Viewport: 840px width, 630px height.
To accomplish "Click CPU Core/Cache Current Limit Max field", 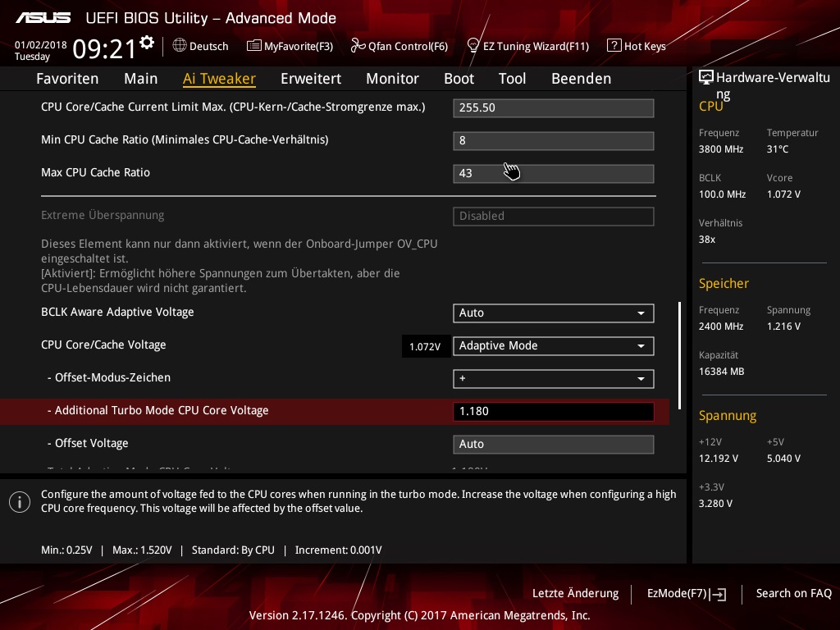I will [554, 107].
